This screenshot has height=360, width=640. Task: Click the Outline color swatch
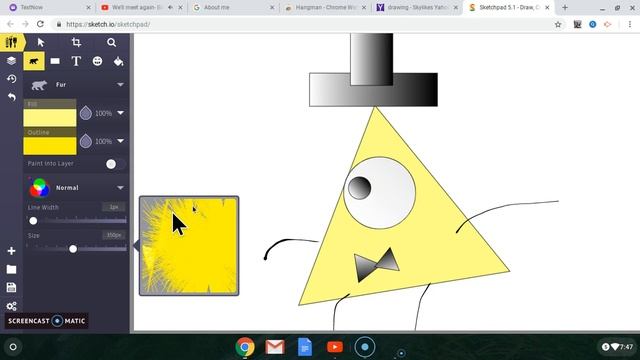50,146
